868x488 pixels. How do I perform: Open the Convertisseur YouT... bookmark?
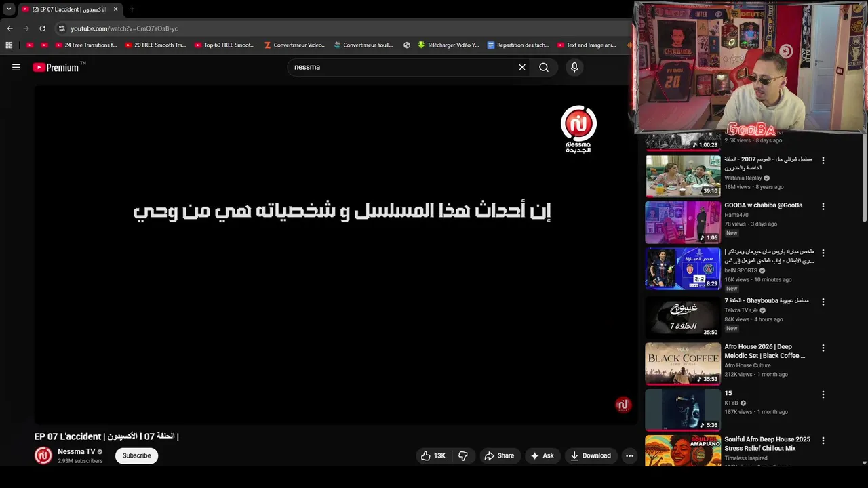(363, 45)
